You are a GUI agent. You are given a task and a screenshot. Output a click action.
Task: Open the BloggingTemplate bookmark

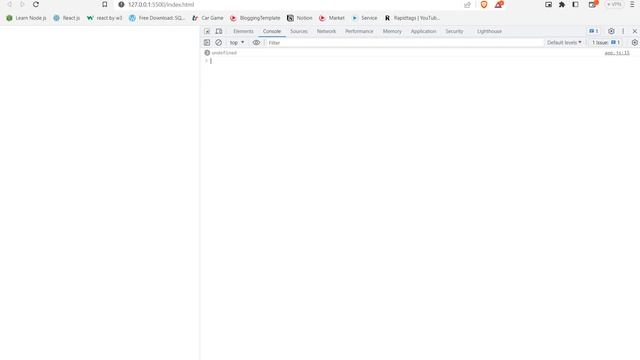pos(255,18)
